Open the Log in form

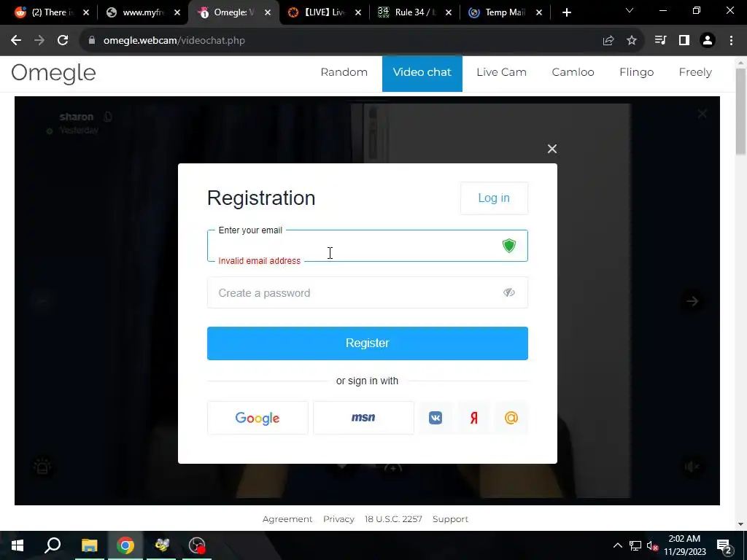pos(494,198)
